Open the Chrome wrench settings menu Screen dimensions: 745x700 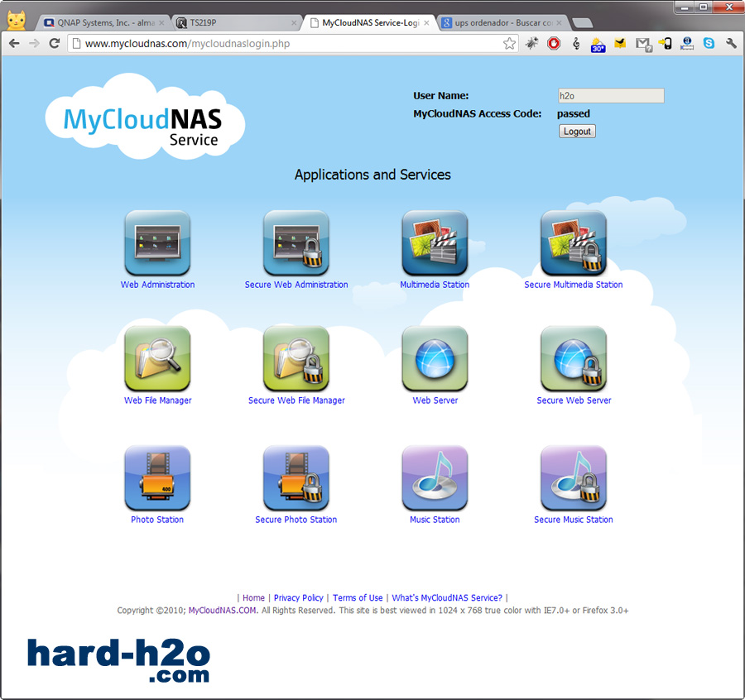click(731, 44)
